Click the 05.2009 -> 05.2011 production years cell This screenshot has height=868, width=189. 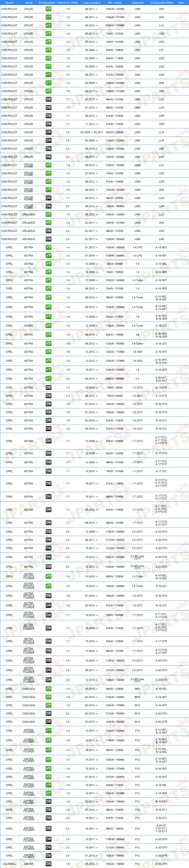tap(92, 132)
